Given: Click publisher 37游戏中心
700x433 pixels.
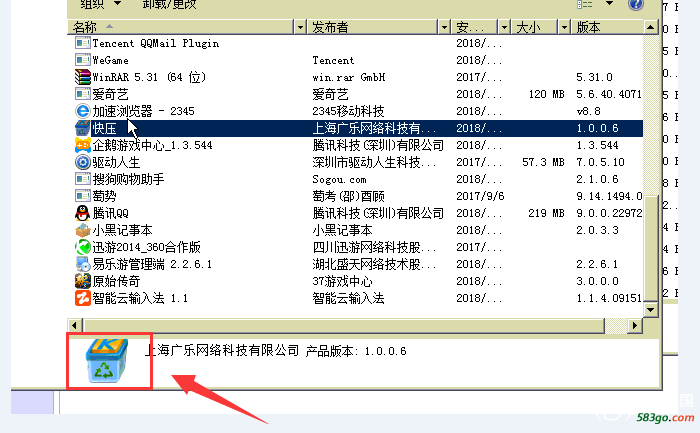Looking at the screenshot, I should click(342, 281).
